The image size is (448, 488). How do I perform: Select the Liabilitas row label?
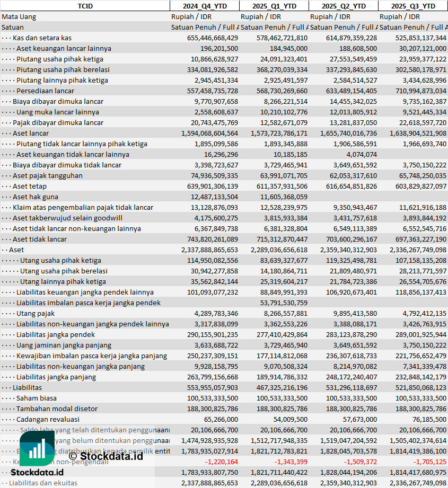27,387
